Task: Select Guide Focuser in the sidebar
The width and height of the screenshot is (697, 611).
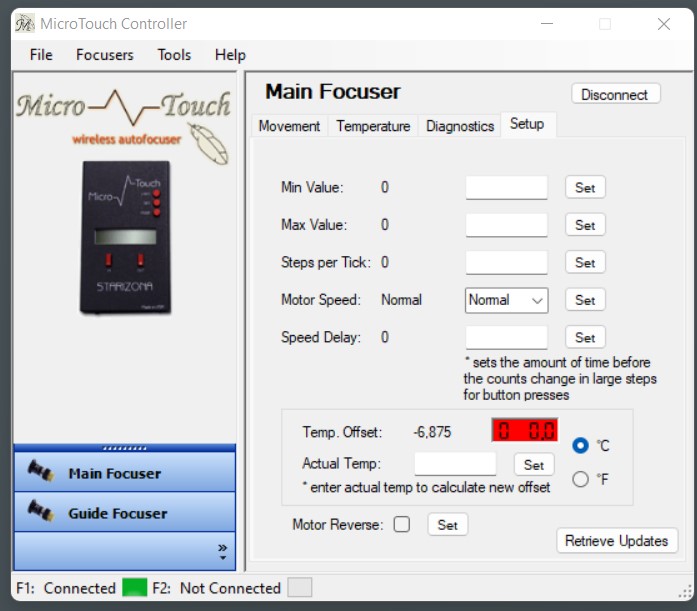Action: (x=125, y=512)
